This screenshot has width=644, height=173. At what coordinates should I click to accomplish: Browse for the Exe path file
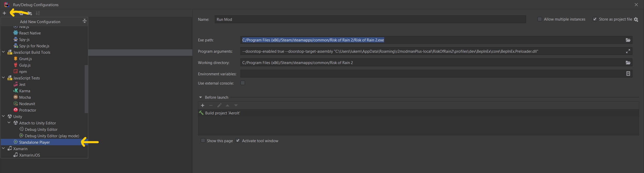[x=628, y=40]
